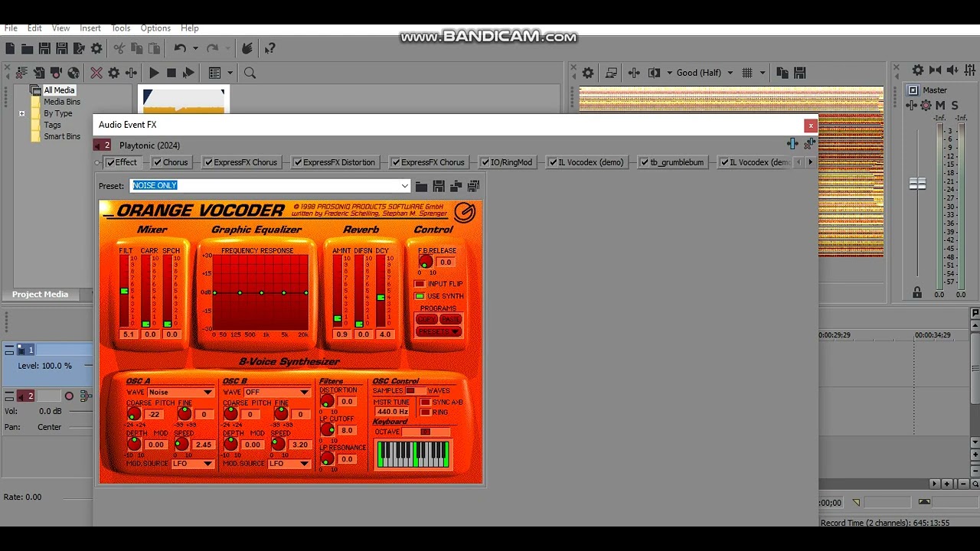Uncheck the first Chorus plug-in checkbox
The height and width of the screenshot is (551, 980).
point(157,162)
